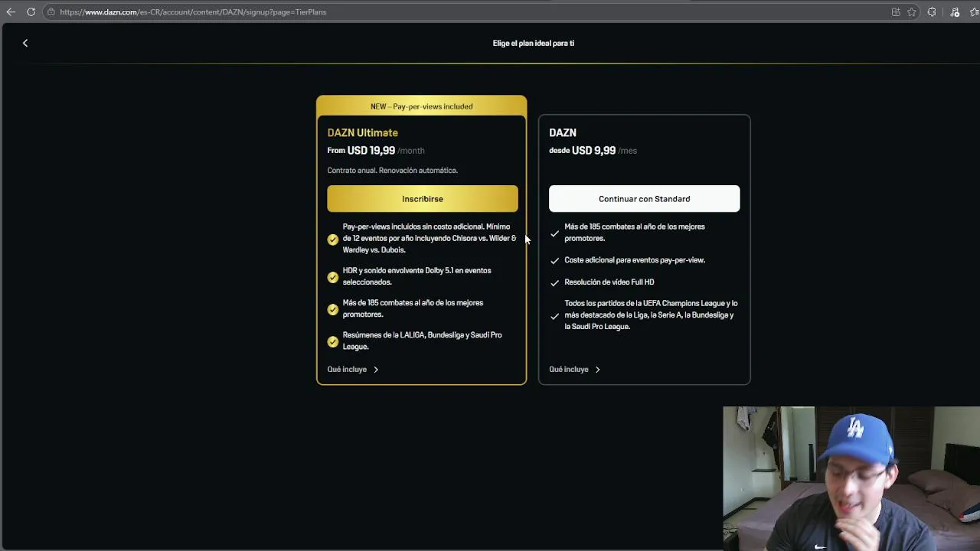Image resolution: width=980 pixels, height=551 pixels.
Task: Click the browser back arrow
Action: [x=11, y=12]
